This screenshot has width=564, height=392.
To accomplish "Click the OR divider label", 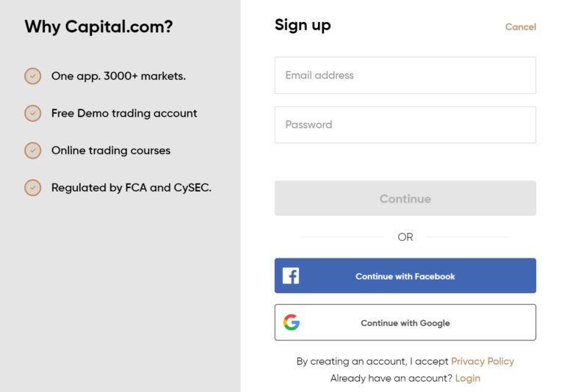I will coord(405,237).
